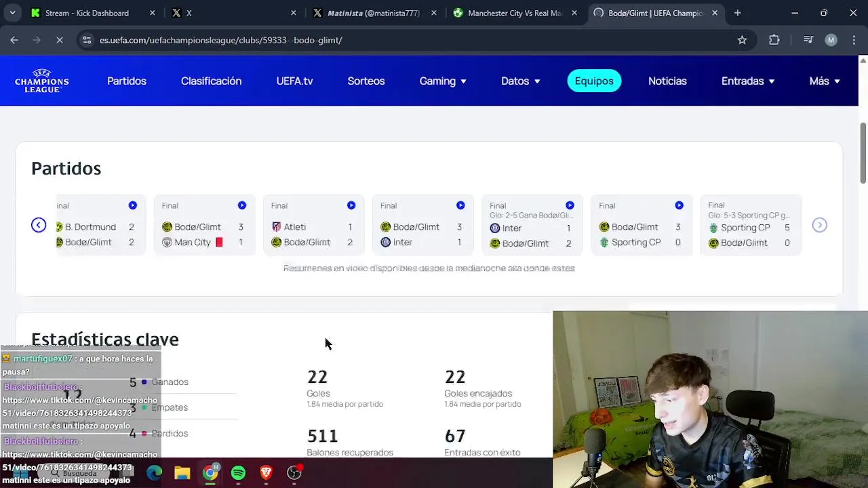Close the Stream - Kick Dashboard tab

pos(152,13)
